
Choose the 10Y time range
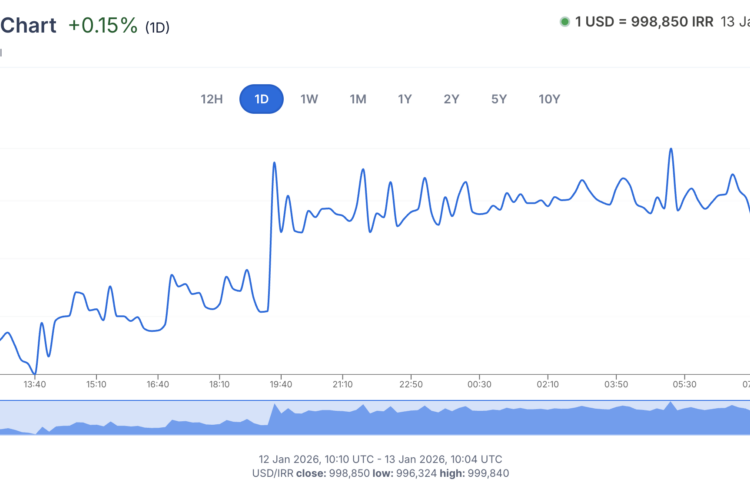549,99
